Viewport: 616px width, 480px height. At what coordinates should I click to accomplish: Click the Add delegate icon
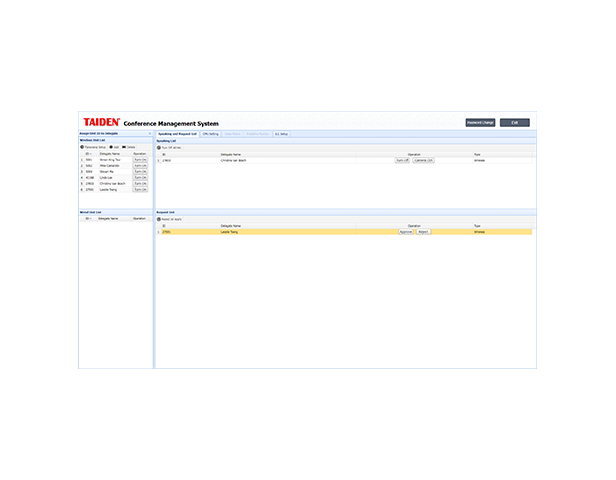pos(111,147)
